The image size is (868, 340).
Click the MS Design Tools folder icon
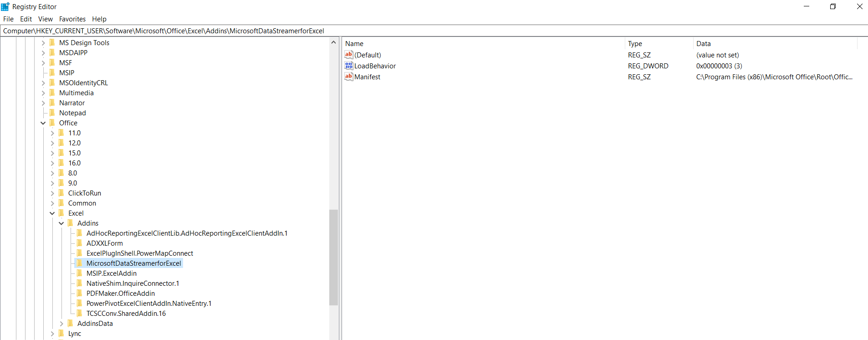tap(52, 42)
